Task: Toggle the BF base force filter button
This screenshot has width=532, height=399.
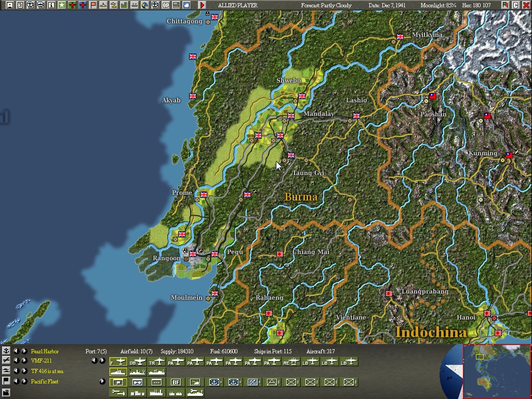Action: (176, 382)
